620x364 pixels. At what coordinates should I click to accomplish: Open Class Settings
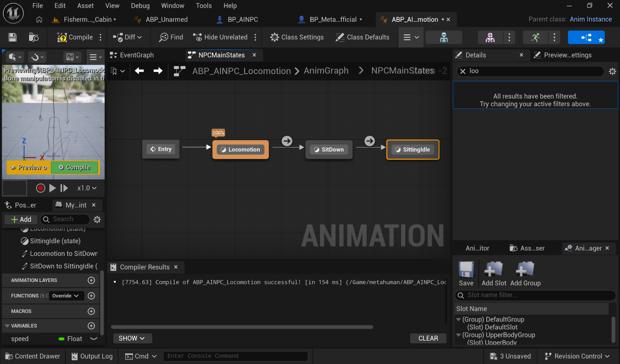click(x=297, y=37)
